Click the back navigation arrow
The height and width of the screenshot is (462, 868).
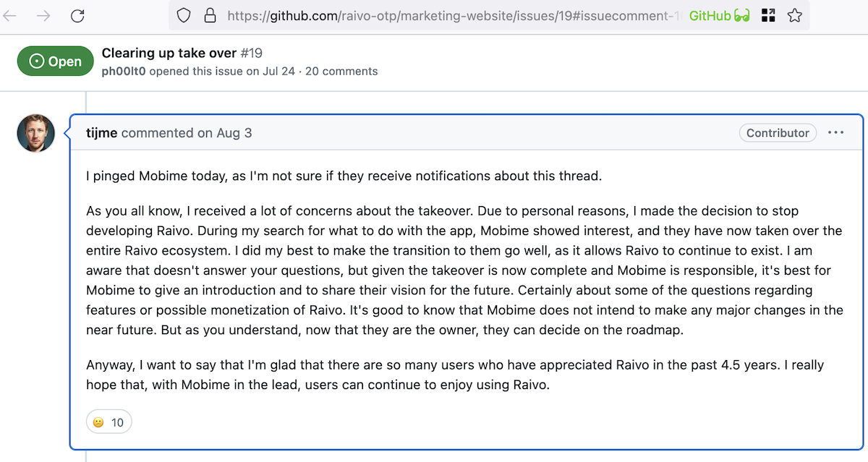pos(10,14)
